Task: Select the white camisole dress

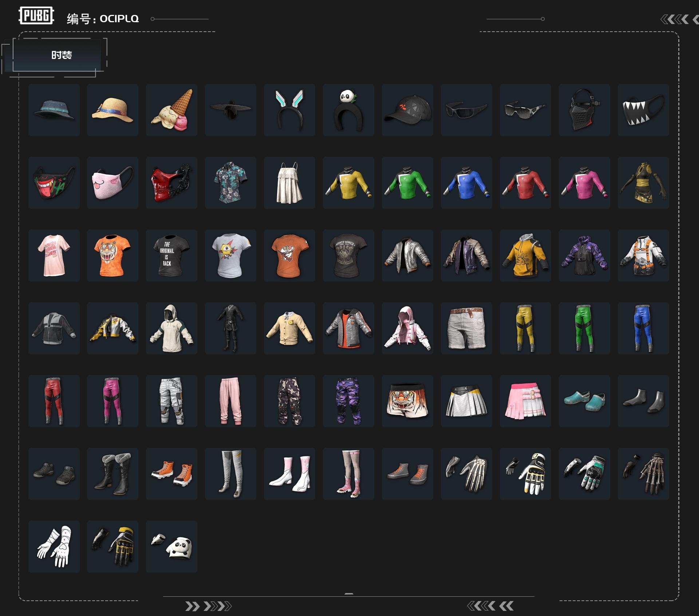Action: point(289,183)
